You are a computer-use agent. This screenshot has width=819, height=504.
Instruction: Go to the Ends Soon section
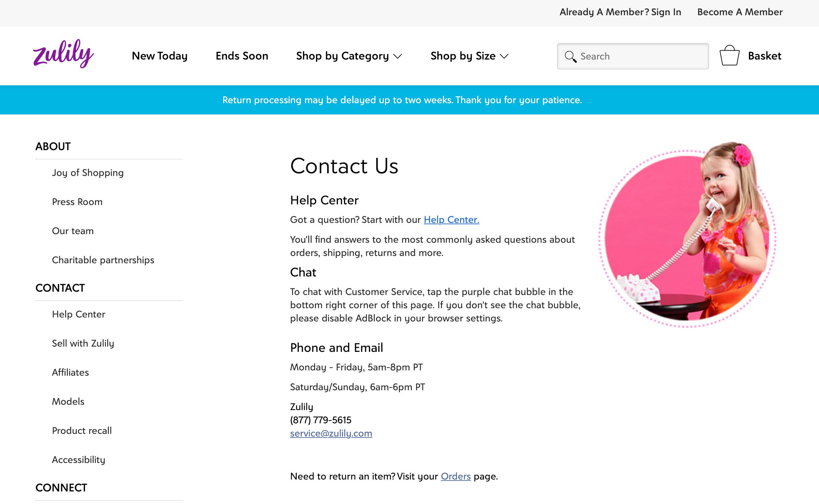[242, 56]
